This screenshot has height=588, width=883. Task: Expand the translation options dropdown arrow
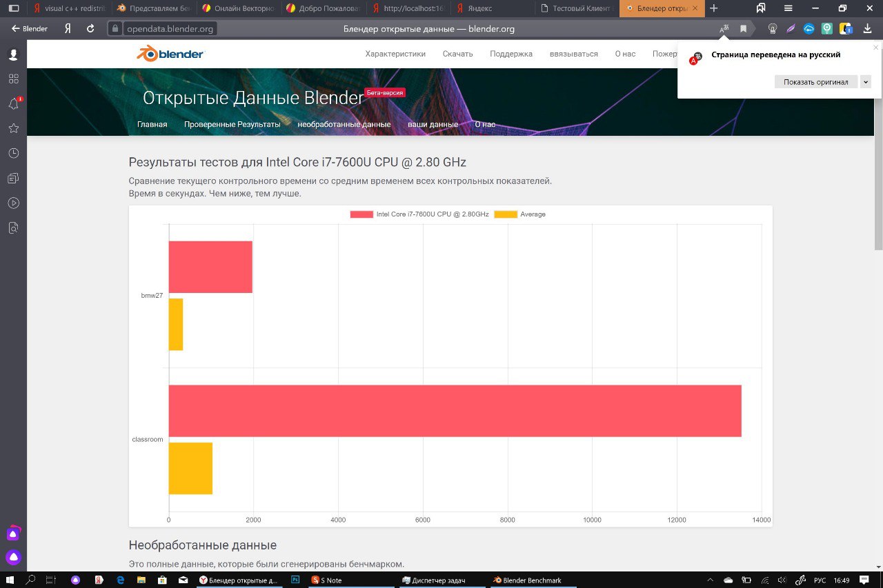(866, 81)
